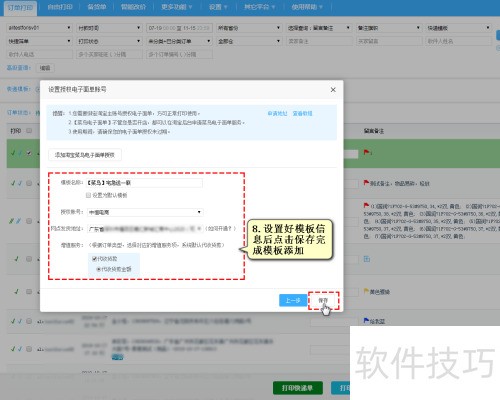Click the 保存 button in the dialog
Image resolution: width=500 pixels, height=400 pixels.
[323, 300]
